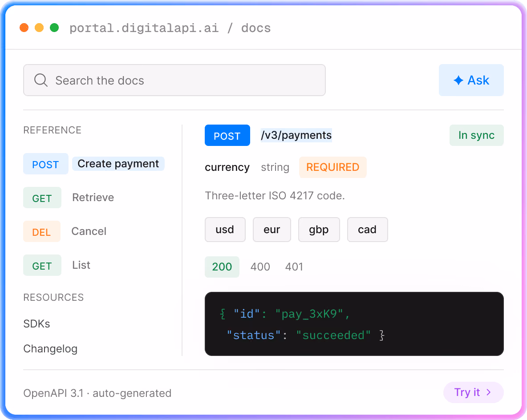Focus the Search the docs field
527x420 pixels.
point(174,80)
